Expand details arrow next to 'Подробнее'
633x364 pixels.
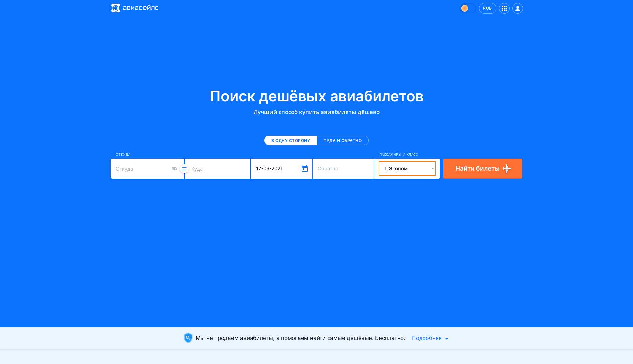pyautogui.click(x=447, y=339)
